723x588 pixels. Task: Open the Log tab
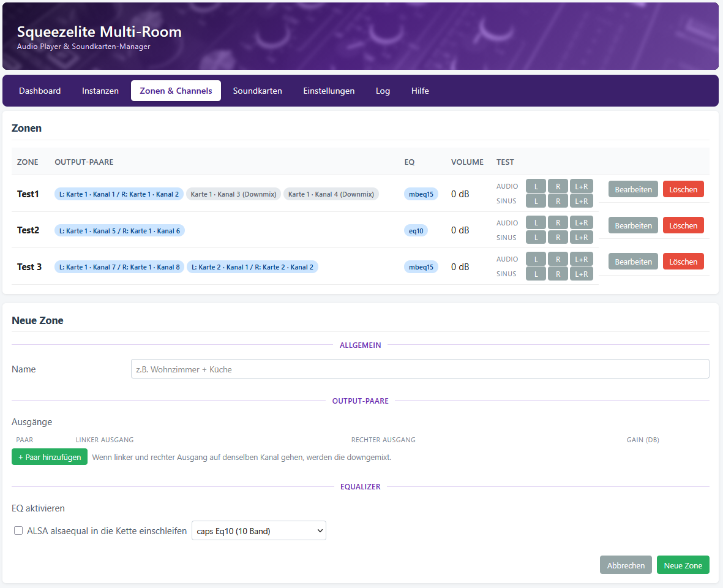[x=383, y=91]
